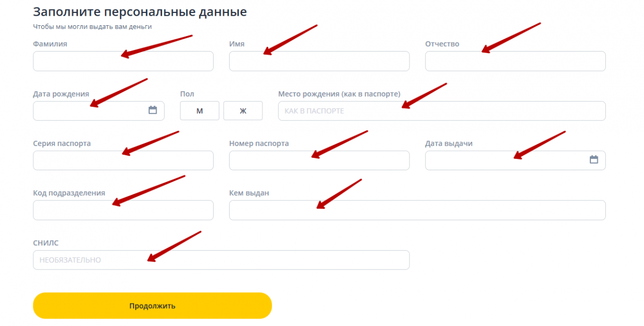This screenshot has width=644, height=326.
Task: Open the calendar icon for Дата выдачи
Action: 594,160
